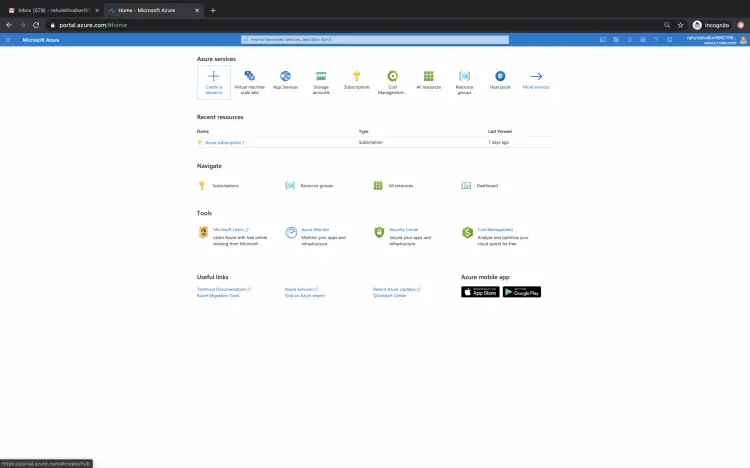
Task: Open Host pools service
Action: coord(500,79)
